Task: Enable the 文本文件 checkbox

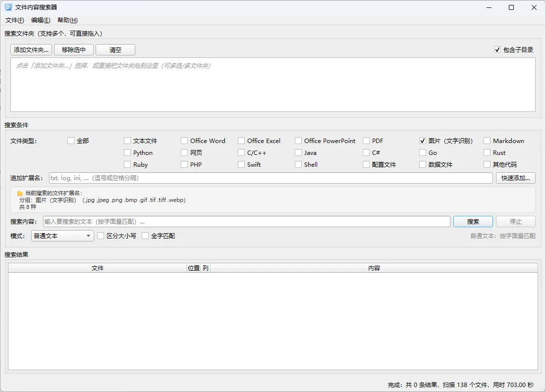Action: point(127,141)
